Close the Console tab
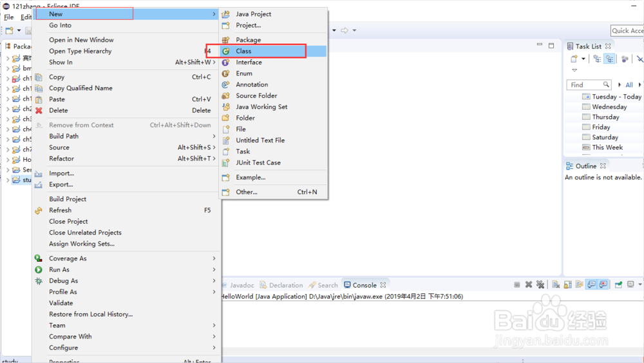The height and width of the screenshot is (363, 644). point(383,285)
